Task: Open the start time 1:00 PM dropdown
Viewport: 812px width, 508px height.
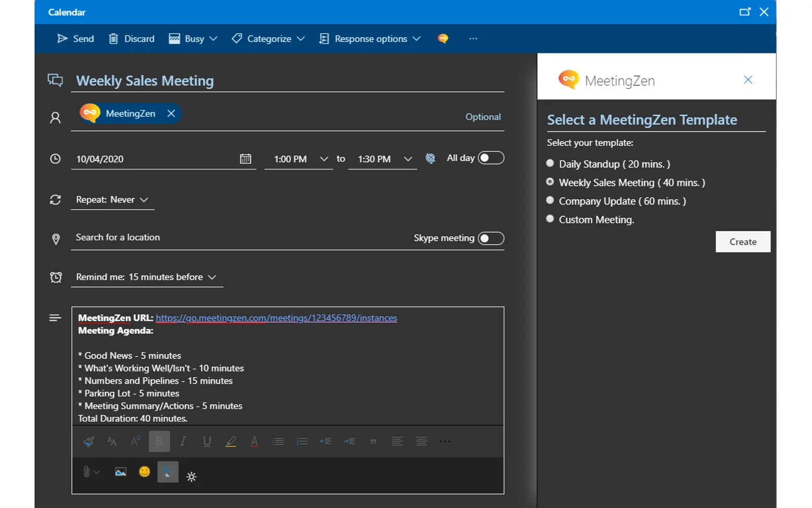Action: (x=299, y=159)
